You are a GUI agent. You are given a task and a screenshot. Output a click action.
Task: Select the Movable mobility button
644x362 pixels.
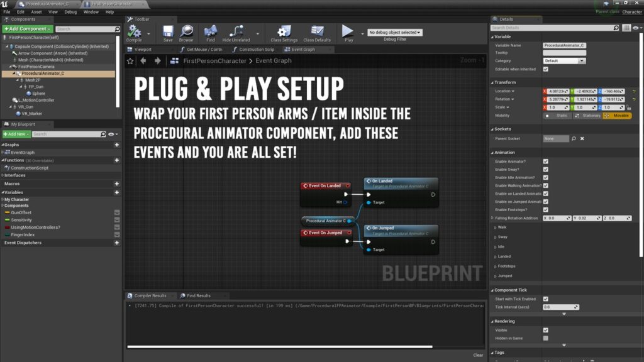coord(617,116)
